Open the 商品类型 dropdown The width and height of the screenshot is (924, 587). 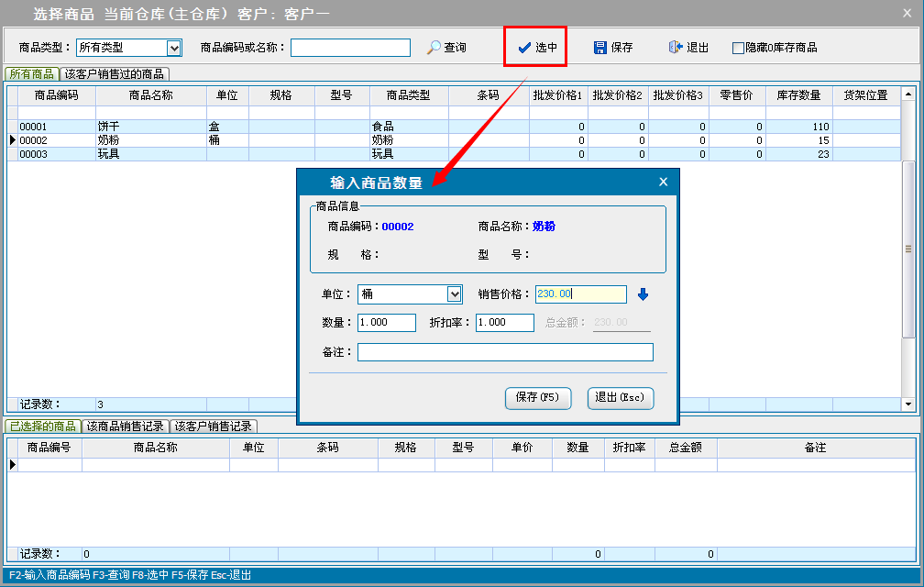pos(174,48)
